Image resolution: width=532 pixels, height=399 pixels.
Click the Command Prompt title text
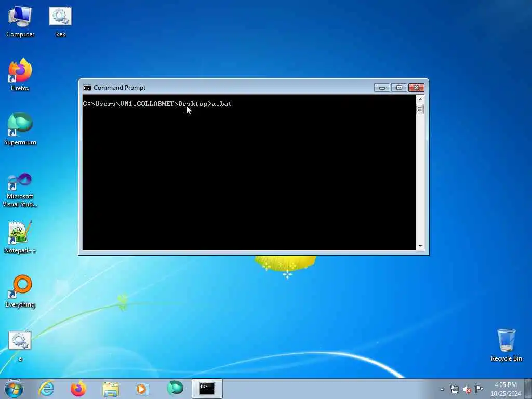119,88
